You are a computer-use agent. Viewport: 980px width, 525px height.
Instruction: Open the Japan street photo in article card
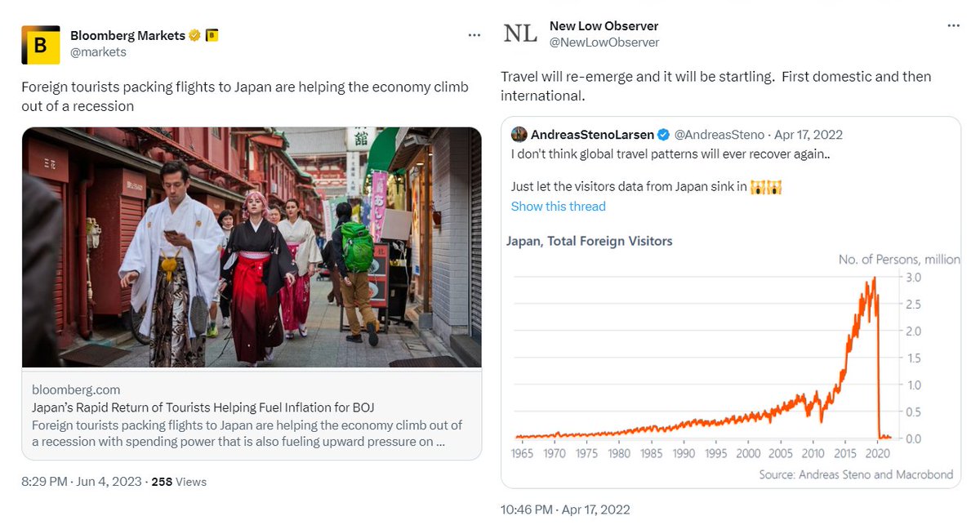(x=252, y=247)
